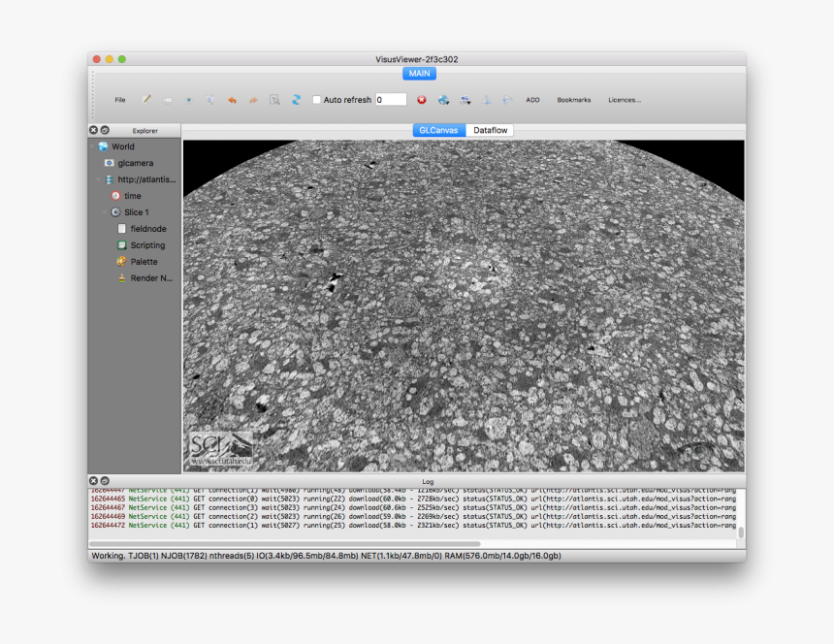Click the Licences... button
Image resolution: width=834 pixels, height=644 pixels.
point(625,100)
